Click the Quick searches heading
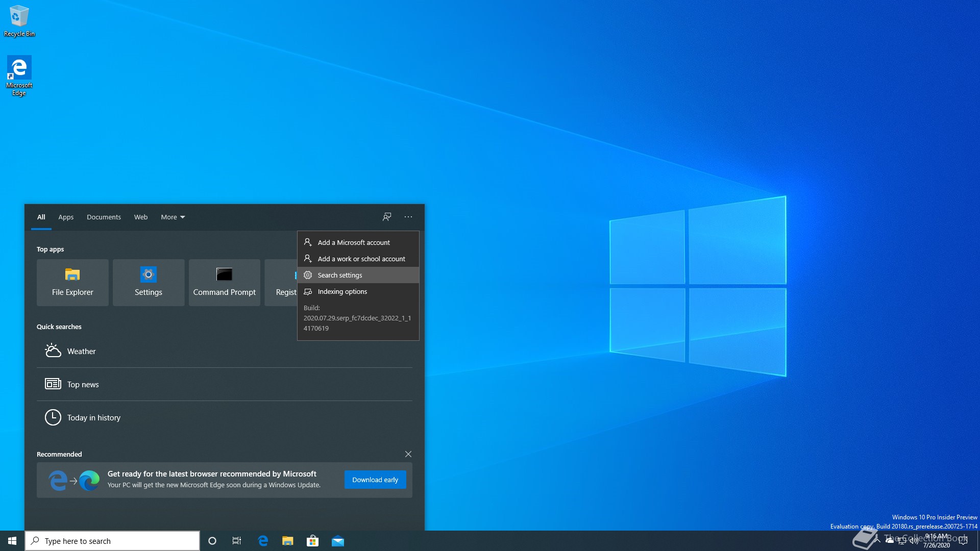The width and height of the screenshot is (980, 551). click(x=59, y=327)
